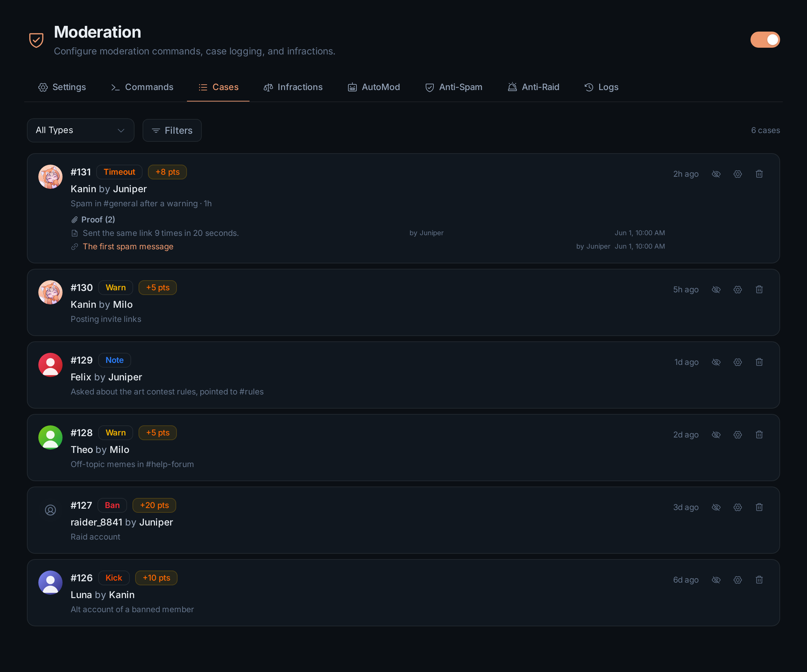This screenshot has height=672, width=807.
Task: Open the AutoMod tab
Action: [374, 87]
